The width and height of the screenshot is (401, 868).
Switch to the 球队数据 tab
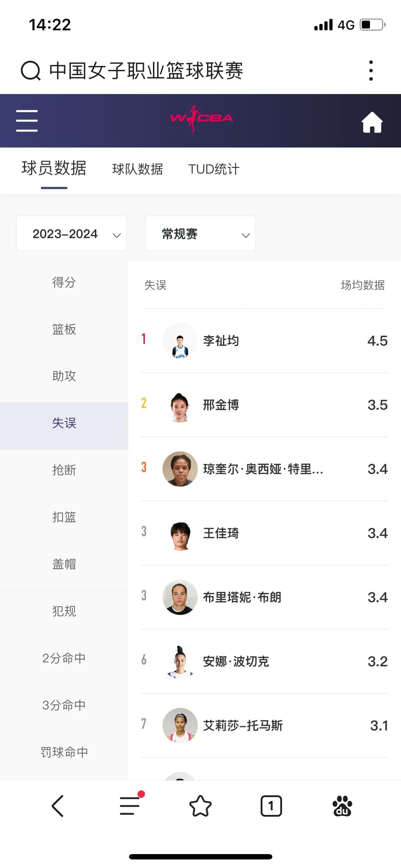138,169
